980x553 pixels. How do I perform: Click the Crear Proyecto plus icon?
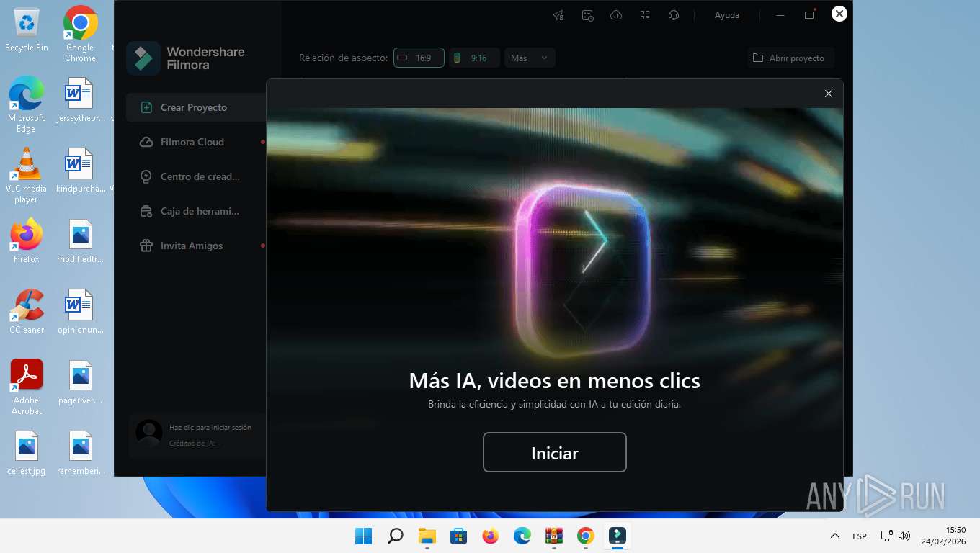click(x=146, y=107)
